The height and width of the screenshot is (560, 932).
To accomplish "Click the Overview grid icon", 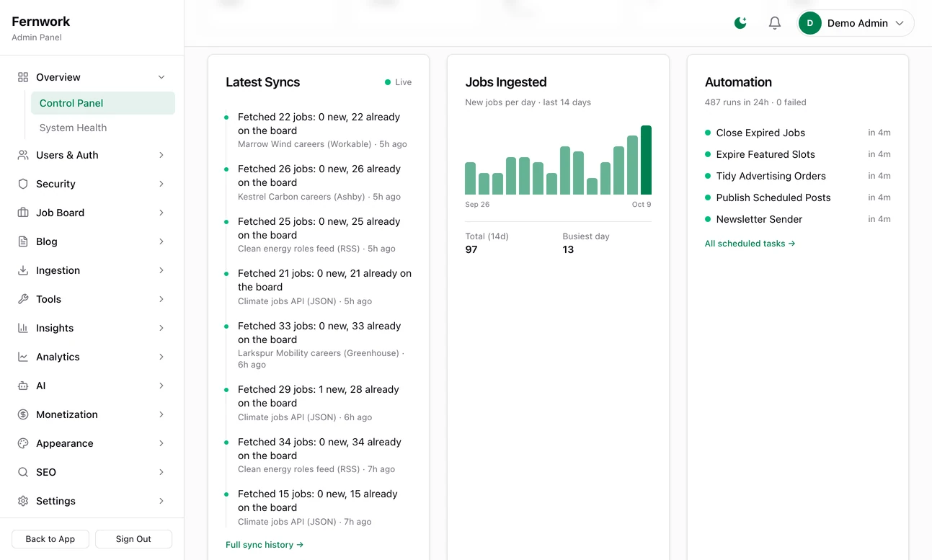I will point(23,77).
